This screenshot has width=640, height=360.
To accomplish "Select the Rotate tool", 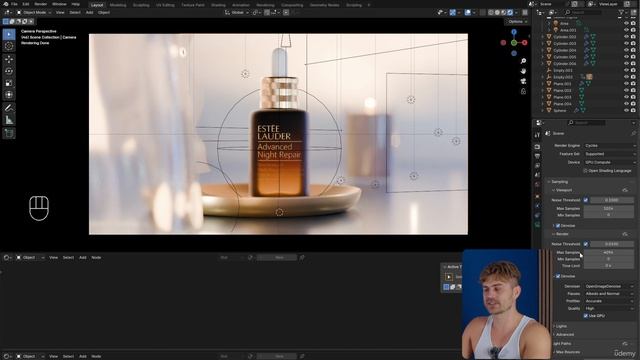I will click(9, 71).
